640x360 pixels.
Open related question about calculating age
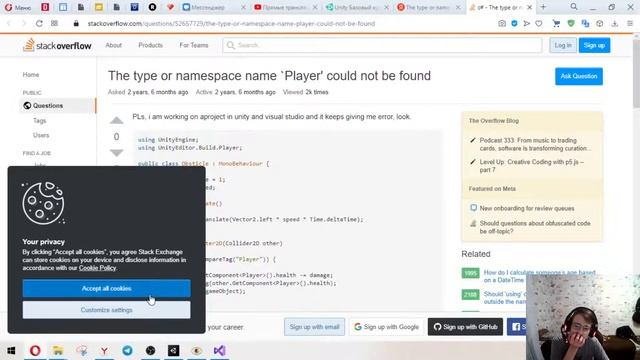tap(540, 276)
